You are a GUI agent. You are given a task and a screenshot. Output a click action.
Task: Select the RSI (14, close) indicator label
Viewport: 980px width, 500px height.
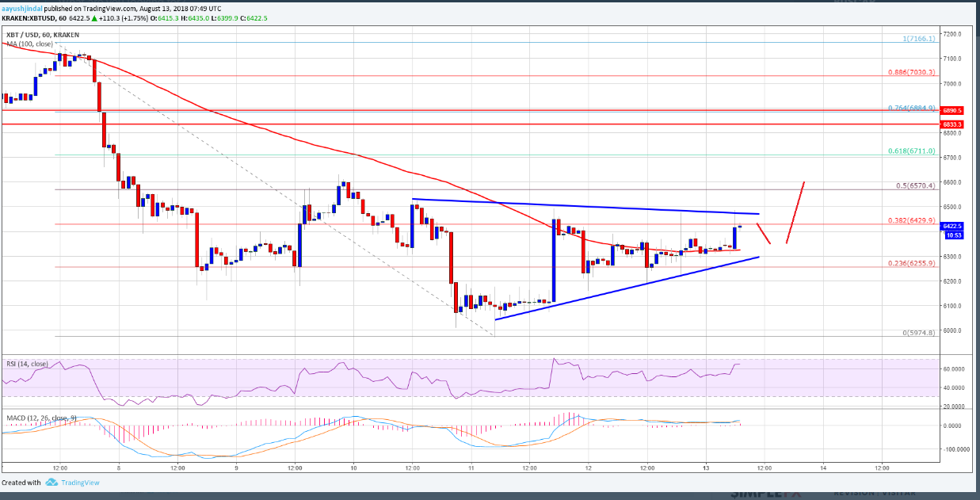(27, 364)
